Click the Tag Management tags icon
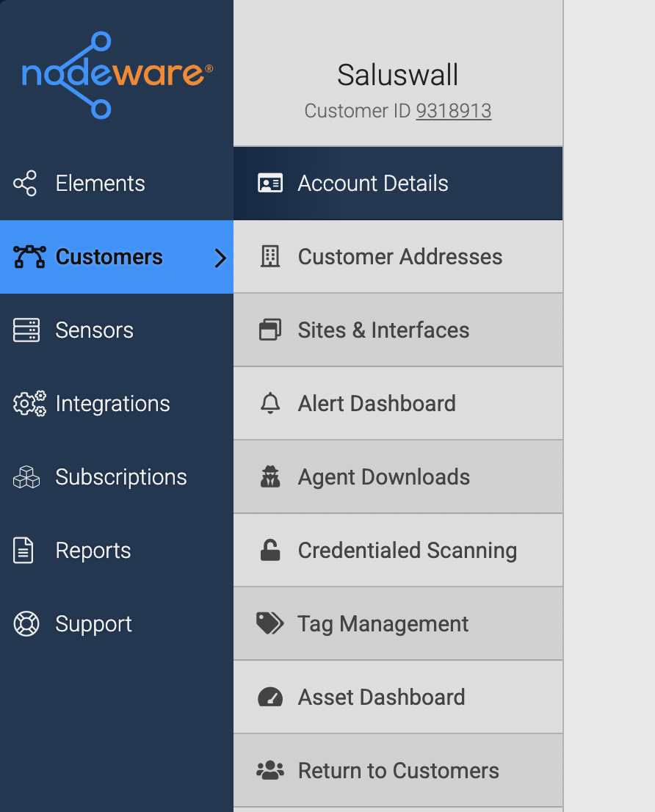The height and width of the screenshot is (812, 655). [270, 623]
